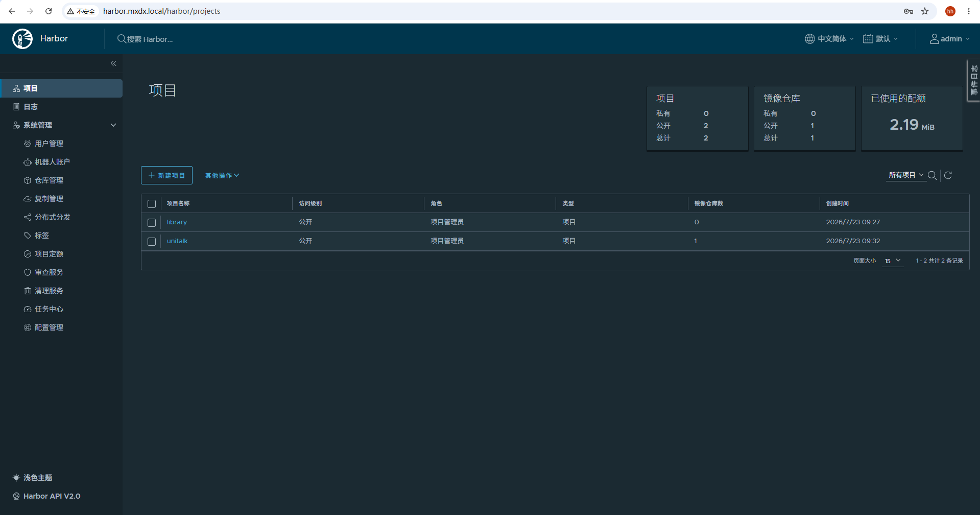Screen dimensions: 980x515
Task: Click the Harbor logo icon
Action: 22,39
